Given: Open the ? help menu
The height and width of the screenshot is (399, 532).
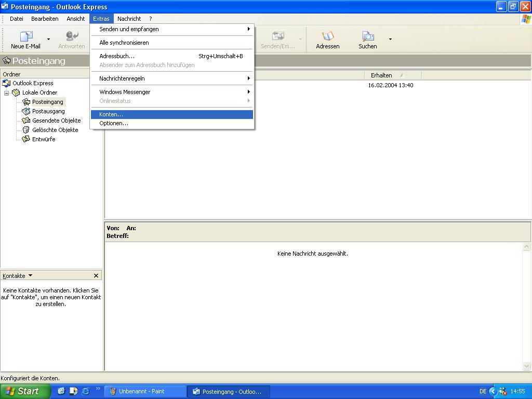Looking at the screenshot, I should pos(151,19).
